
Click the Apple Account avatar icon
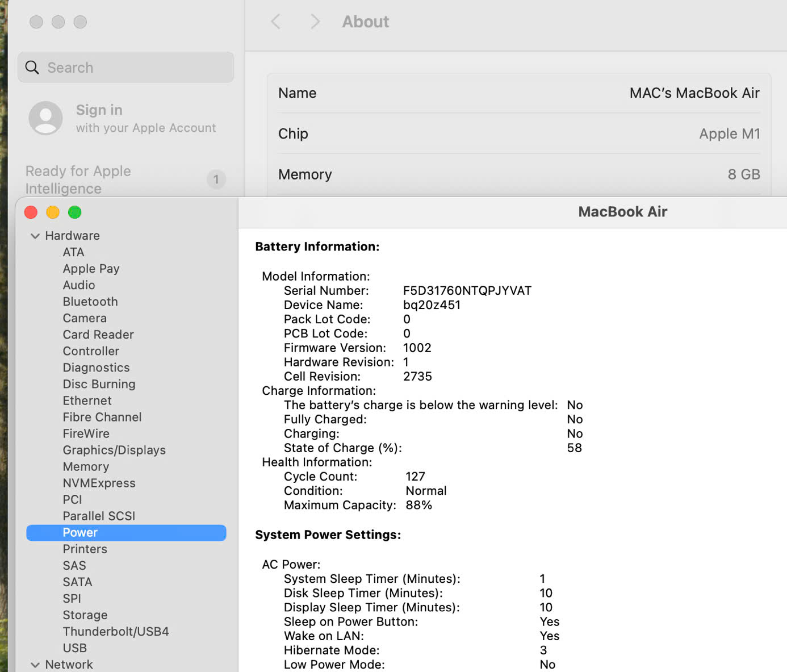(45, 118)
